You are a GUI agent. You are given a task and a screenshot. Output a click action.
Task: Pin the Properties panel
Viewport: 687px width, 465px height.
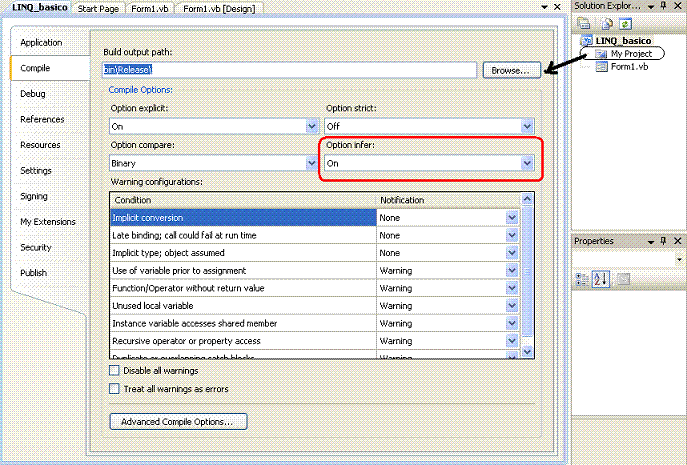663,241
